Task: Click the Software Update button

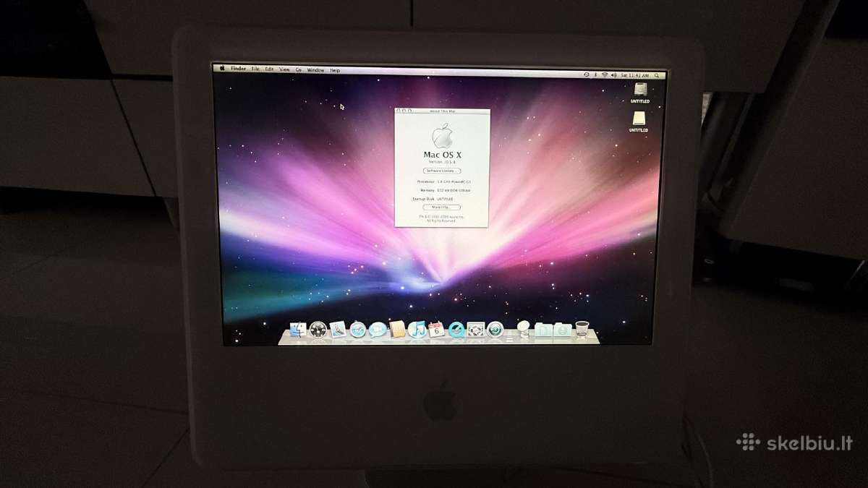Action: click(x=442, y=171)
